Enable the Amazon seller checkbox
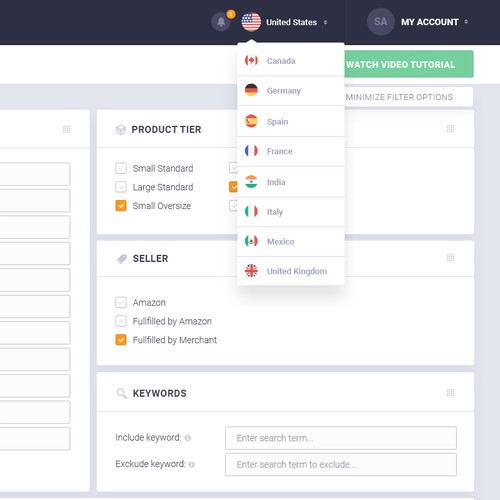The height and width of the screenshot is (500, 500). coord(121,302)
